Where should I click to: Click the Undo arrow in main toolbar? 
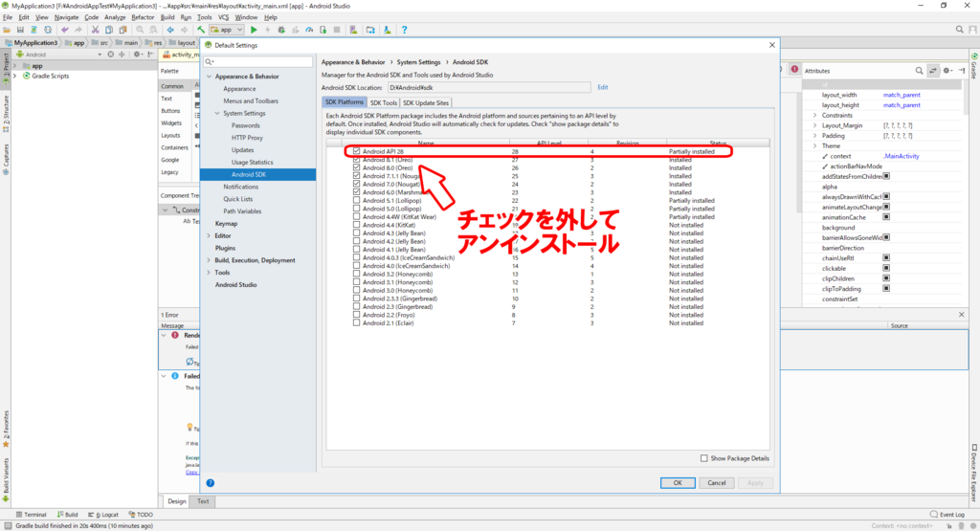click(64, 30)
